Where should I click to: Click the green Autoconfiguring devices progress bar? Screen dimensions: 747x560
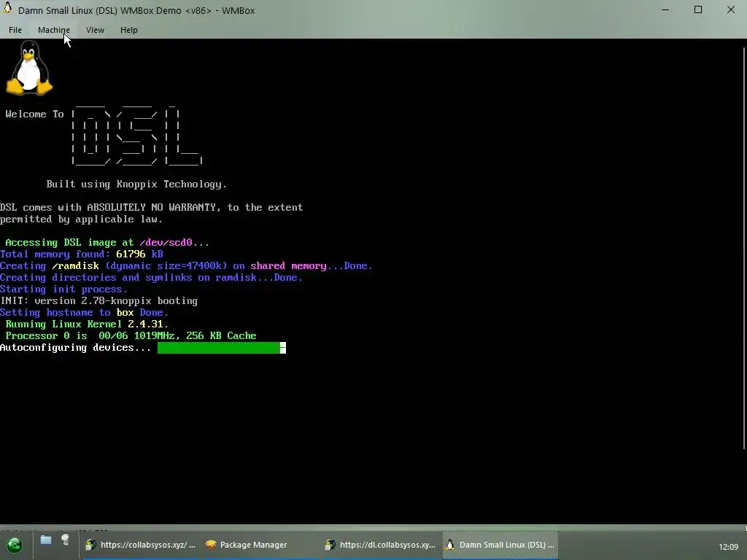(x=222, y=348)
